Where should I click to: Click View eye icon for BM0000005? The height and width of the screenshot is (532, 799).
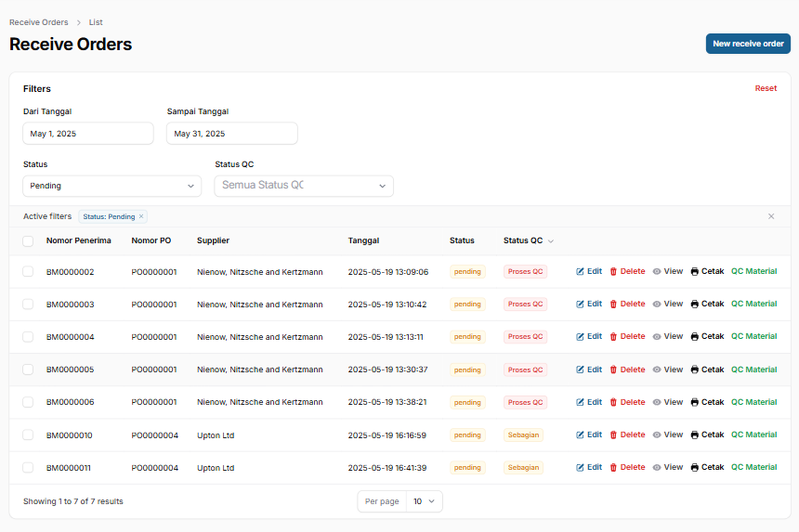(x=657, y=370)
